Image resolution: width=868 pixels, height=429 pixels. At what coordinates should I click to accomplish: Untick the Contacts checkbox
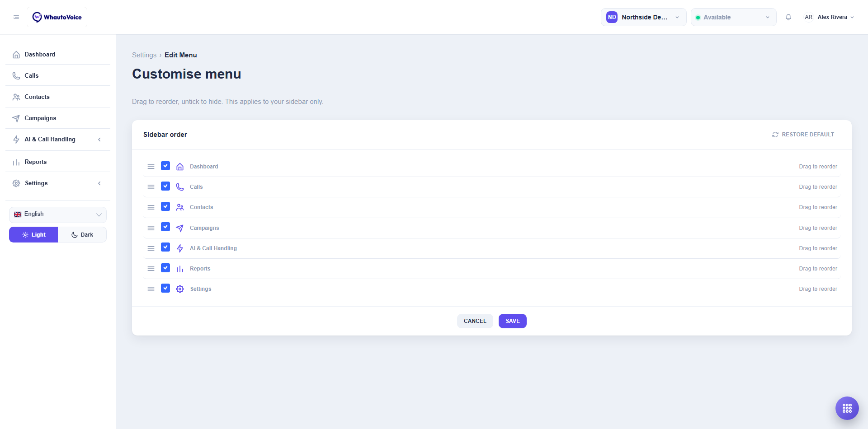click(165, 206)
